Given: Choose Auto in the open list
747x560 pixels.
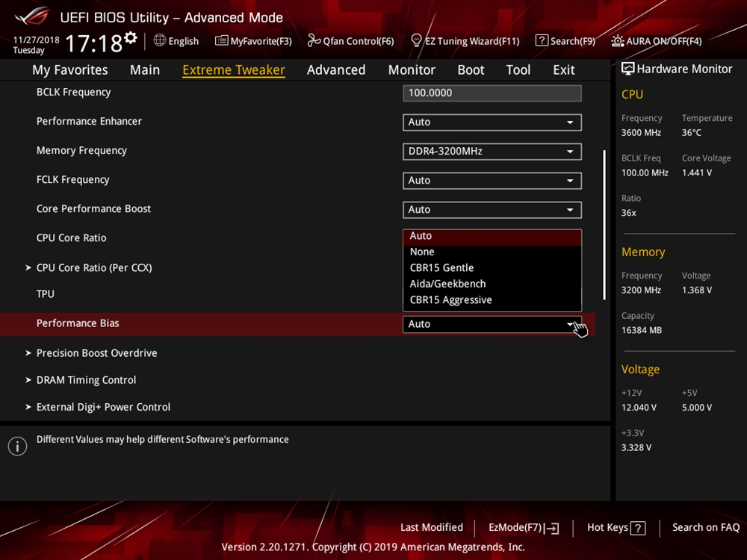Looking at the screenshot, I should [x=492, y=236].
